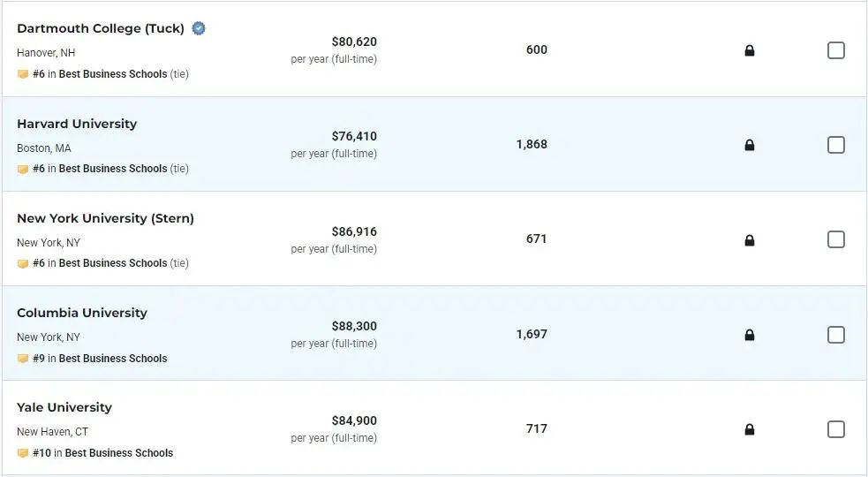868x477 pixels.
Task: Go to New York University (Stern) page
Action: tap(106, 218)
